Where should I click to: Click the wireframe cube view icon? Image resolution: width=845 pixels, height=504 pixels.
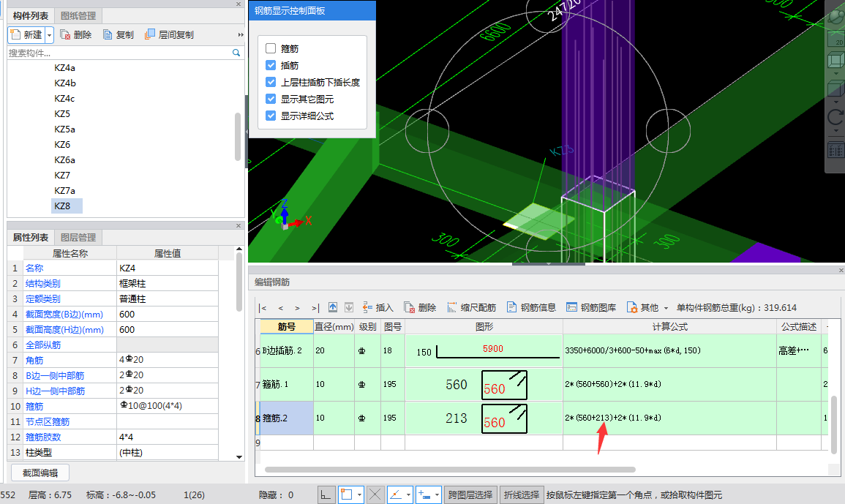click(835, 60)
